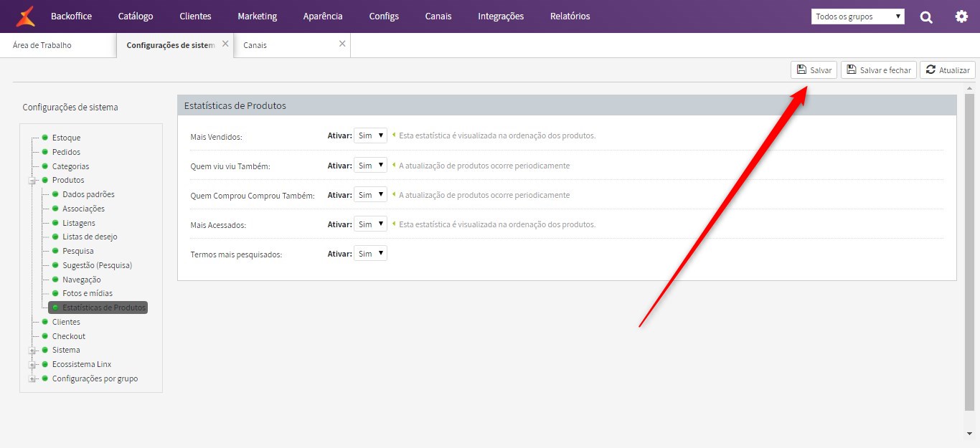980x448 pixels.
Task: Select Listagens tree item
Action: (x=79, y=223)
